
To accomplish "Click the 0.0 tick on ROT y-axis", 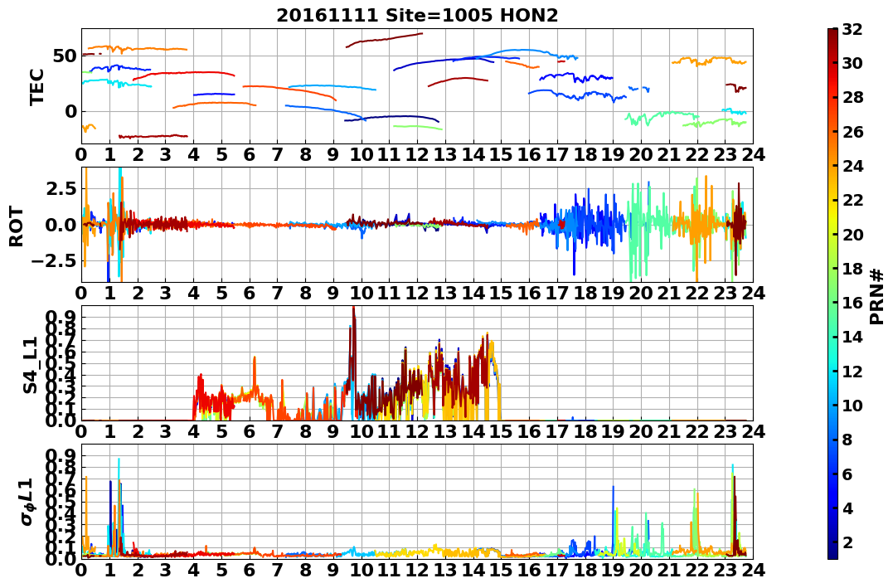I will 62,225.
